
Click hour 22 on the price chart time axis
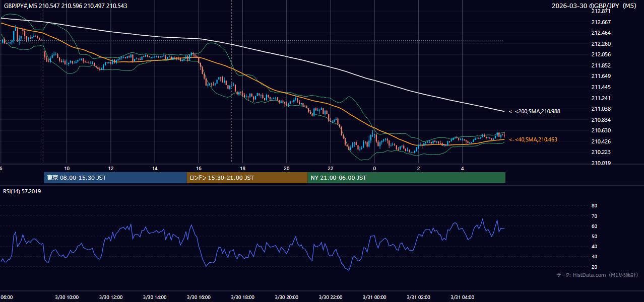tap(331, 168)
